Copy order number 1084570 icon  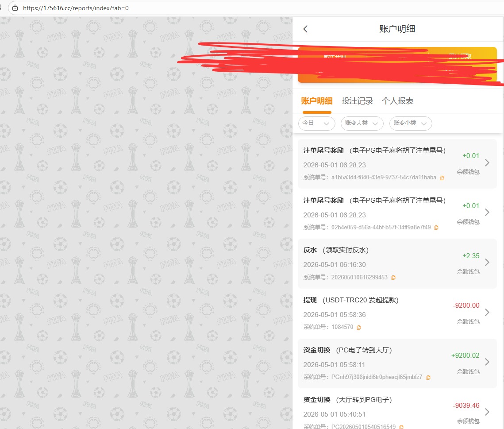[x=359, y=327]
